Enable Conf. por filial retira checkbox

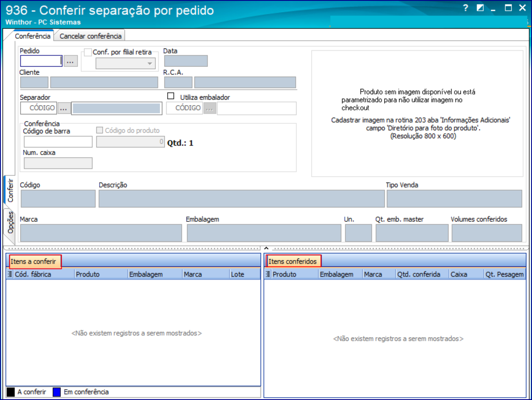(x=88, y=52)
